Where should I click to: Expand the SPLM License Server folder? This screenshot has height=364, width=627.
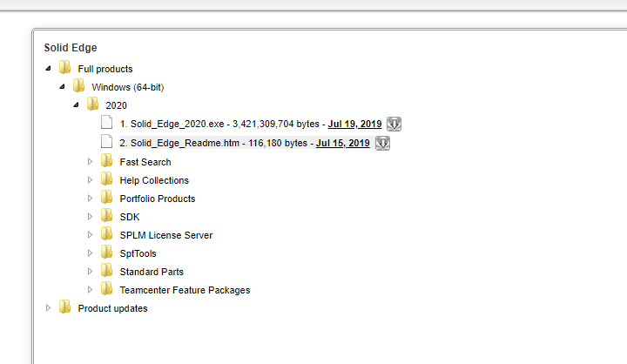click(90, 235)
